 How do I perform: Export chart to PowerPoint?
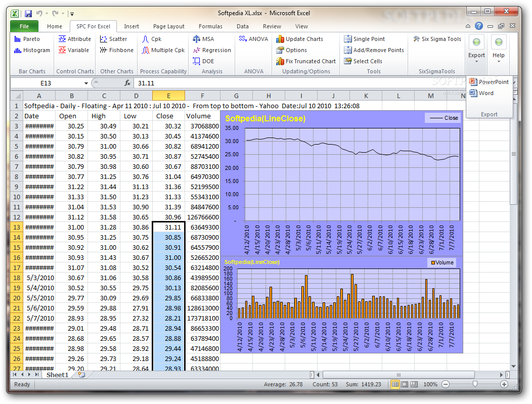click(489, 82)
